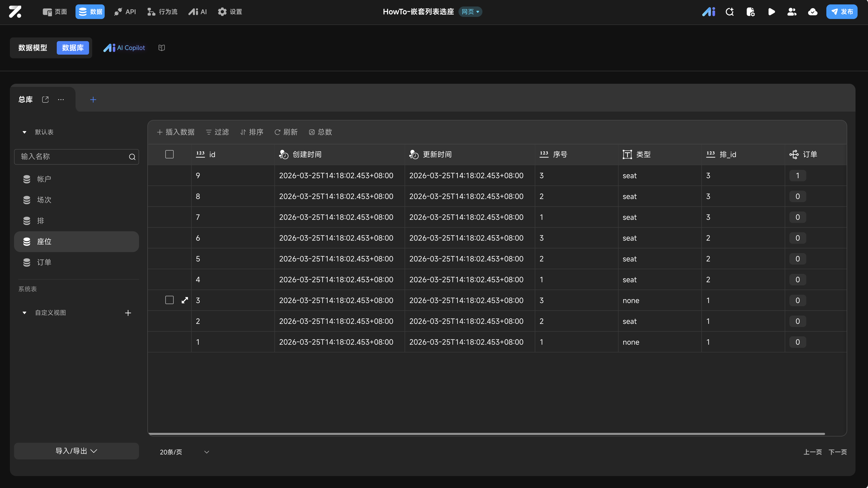
Task: Click the horizontal table scrollbar
Action: (486, 434)
